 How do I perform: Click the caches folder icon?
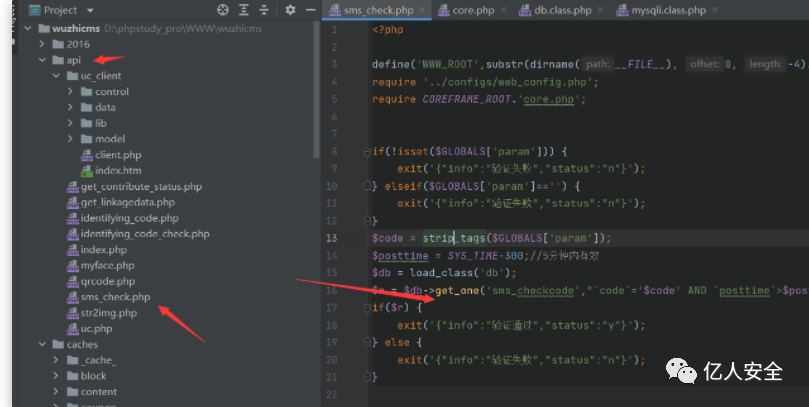pyautogui.click(x=58, y=344)
